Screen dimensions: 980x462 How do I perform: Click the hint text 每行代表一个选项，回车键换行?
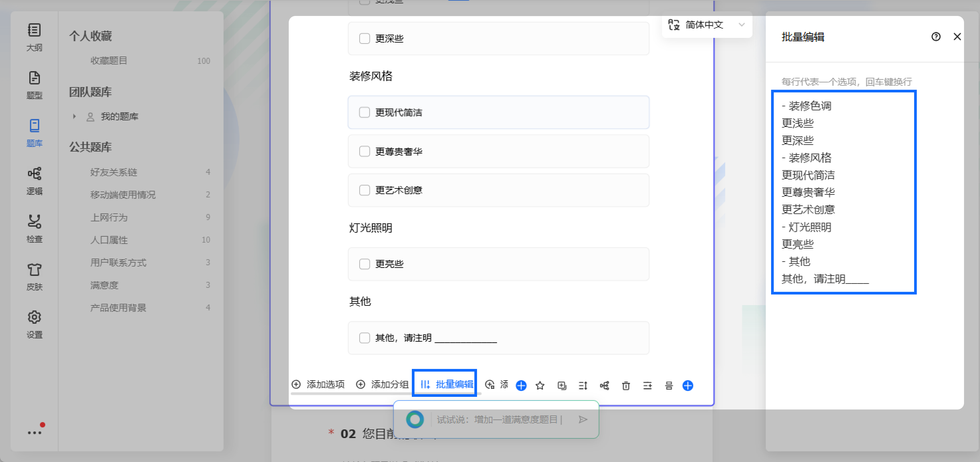tap(847, 82)
